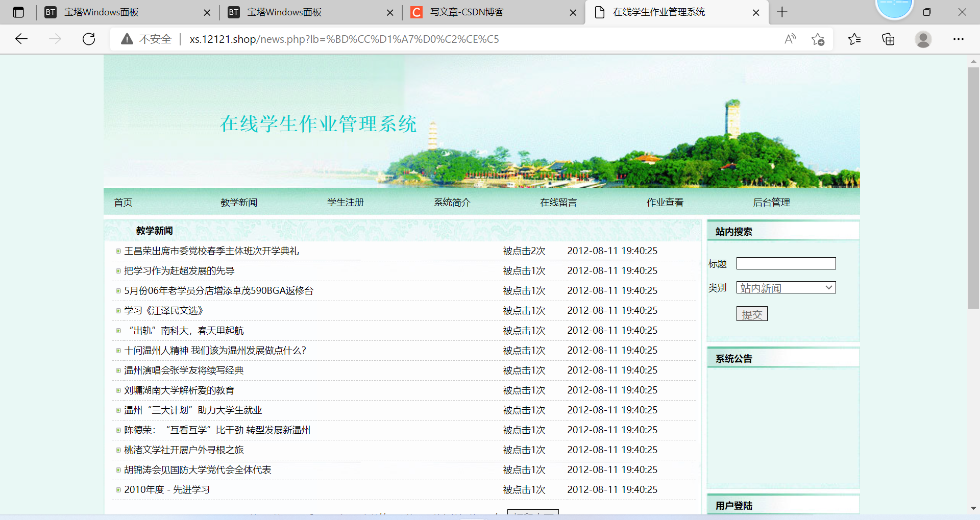This screenshot has width=980, height=520.
Task: Open news 学习《江泽民文选》
Action: (x=164, y=311)
